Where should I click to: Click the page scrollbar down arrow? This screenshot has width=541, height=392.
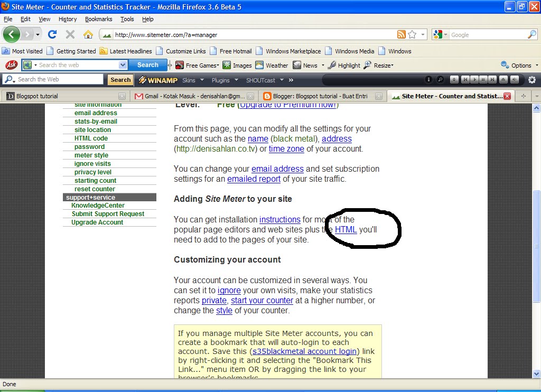tap(536, 374)
